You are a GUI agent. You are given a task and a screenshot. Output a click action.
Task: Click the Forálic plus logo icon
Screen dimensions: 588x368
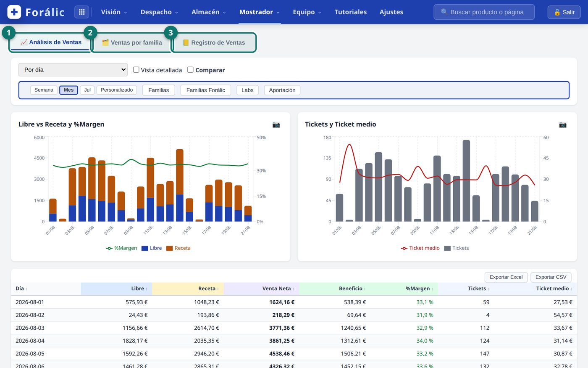(x=14, y=12)
